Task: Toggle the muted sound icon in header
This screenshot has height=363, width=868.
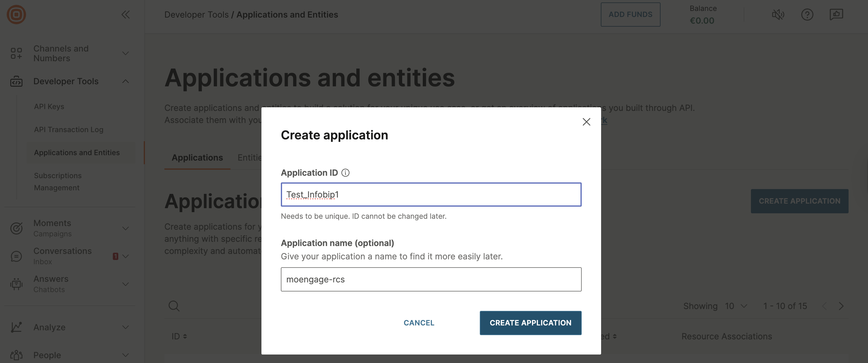Action: point(778,15)
